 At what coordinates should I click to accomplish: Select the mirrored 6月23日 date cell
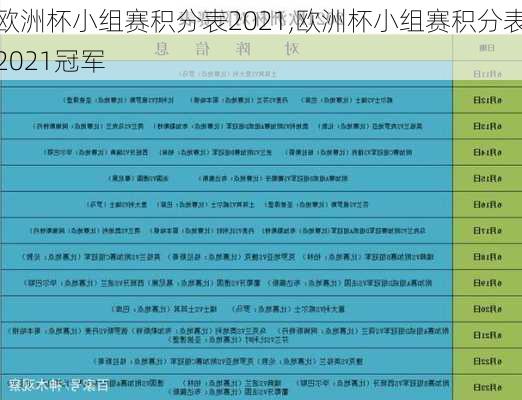487,387
